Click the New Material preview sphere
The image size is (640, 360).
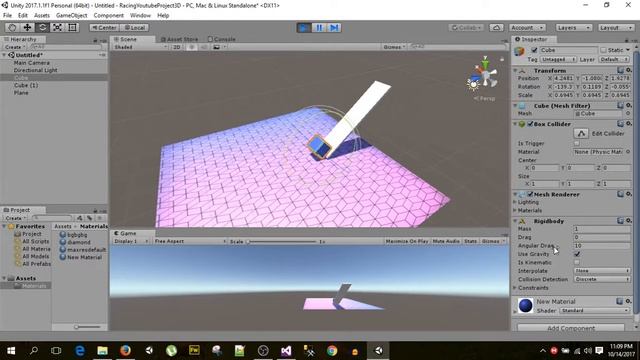tap(526, 305)
